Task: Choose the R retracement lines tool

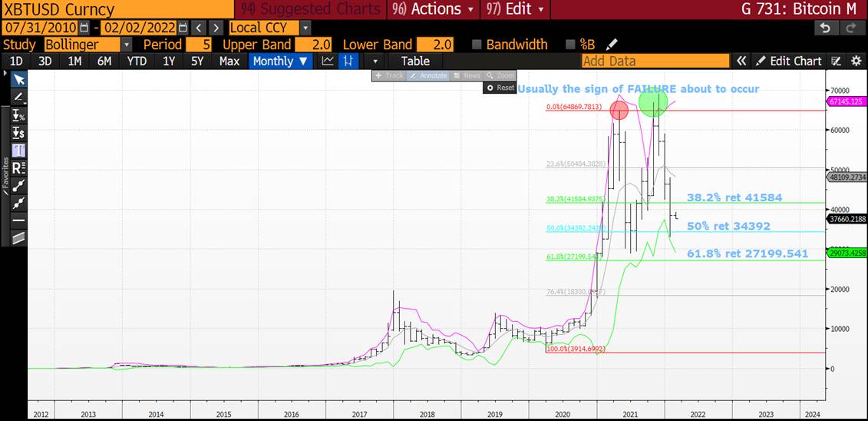Action: [19, 167]
